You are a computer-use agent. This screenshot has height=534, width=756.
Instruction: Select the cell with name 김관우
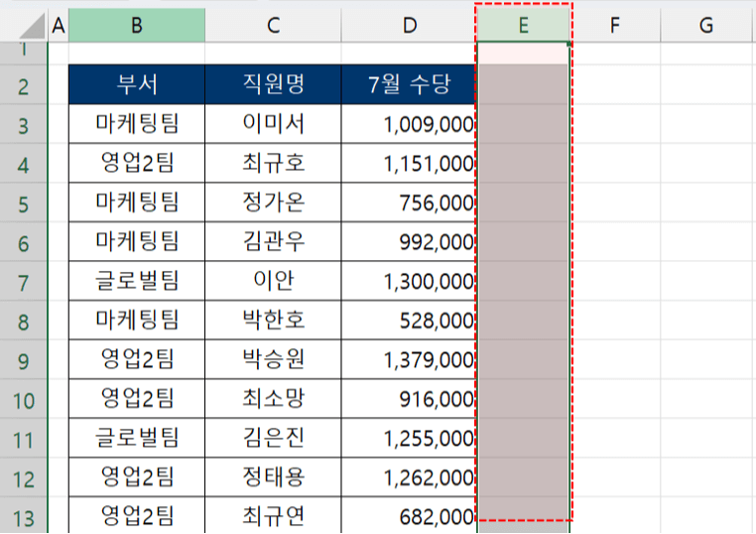pyautogui.click(x=273, y=241)
